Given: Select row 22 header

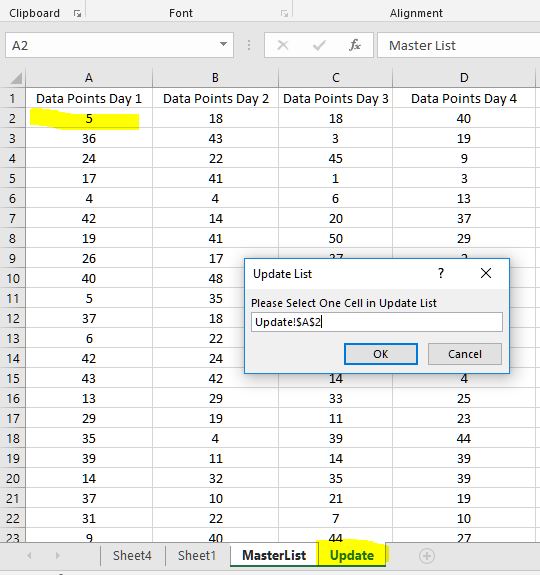Looking at the screenshot, I should pos(12,518).
